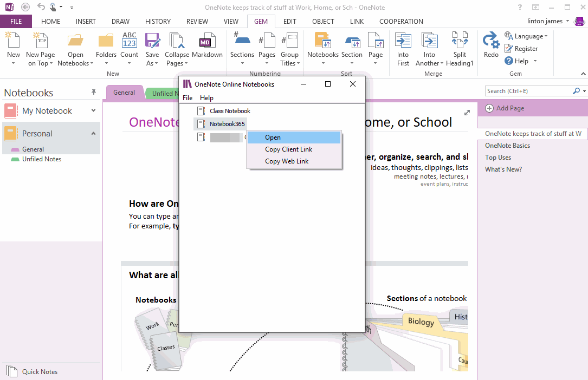Click the Save As icon
Viewport: 588px width, 380px height.
point(152,42)
